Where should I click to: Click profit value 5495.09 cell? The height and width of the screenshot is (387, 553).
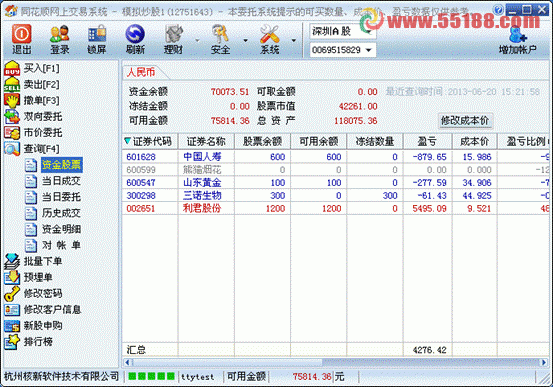coord(429,208)
